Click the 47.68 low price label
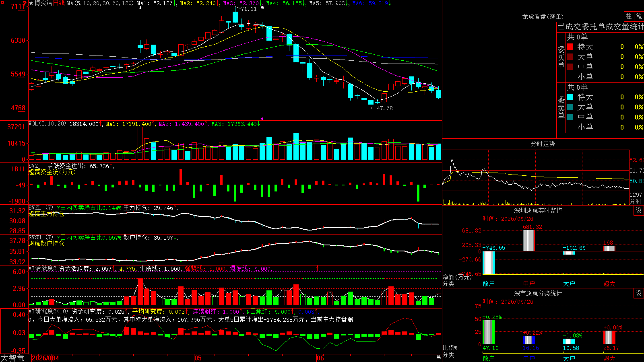 [x=385, y=108]
